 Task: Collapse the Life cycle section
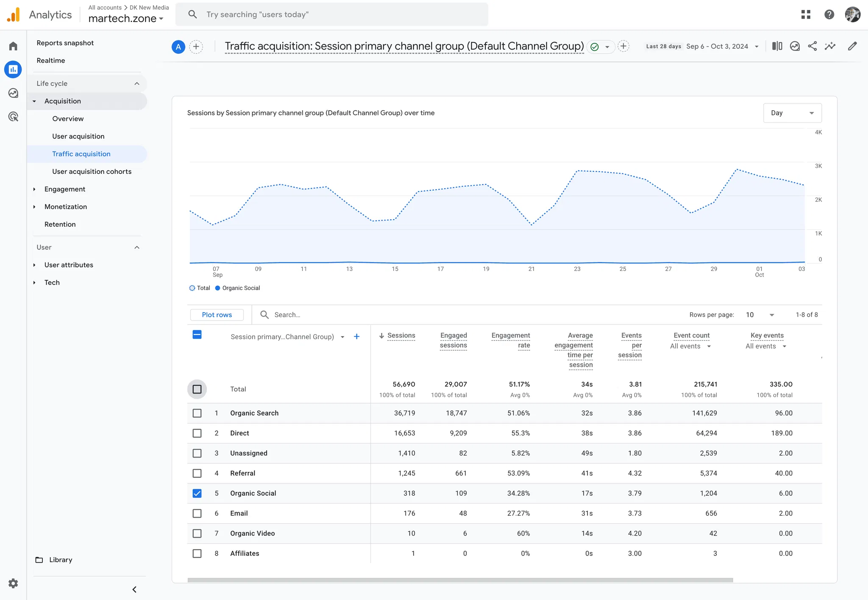(136, 84)
